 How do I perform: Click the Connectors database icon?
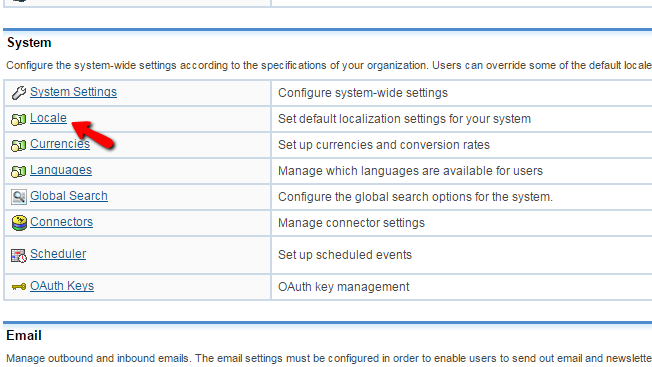(19, 223)
